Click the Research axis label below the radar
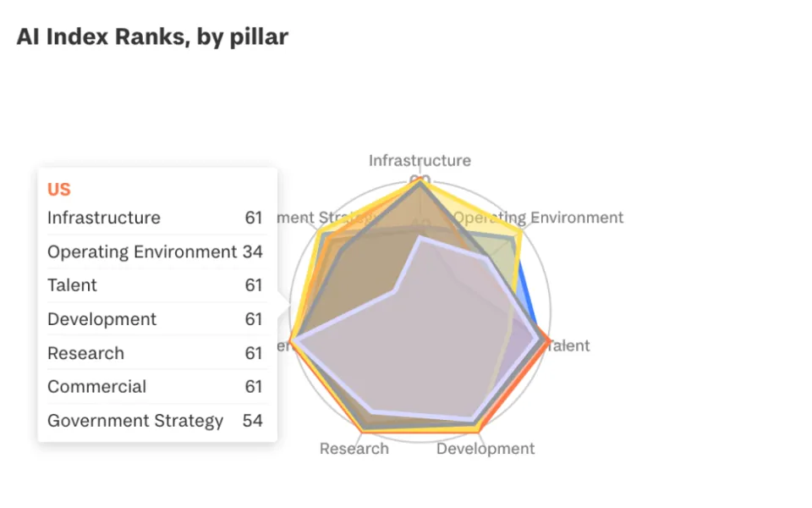 [x=354, y=449]
